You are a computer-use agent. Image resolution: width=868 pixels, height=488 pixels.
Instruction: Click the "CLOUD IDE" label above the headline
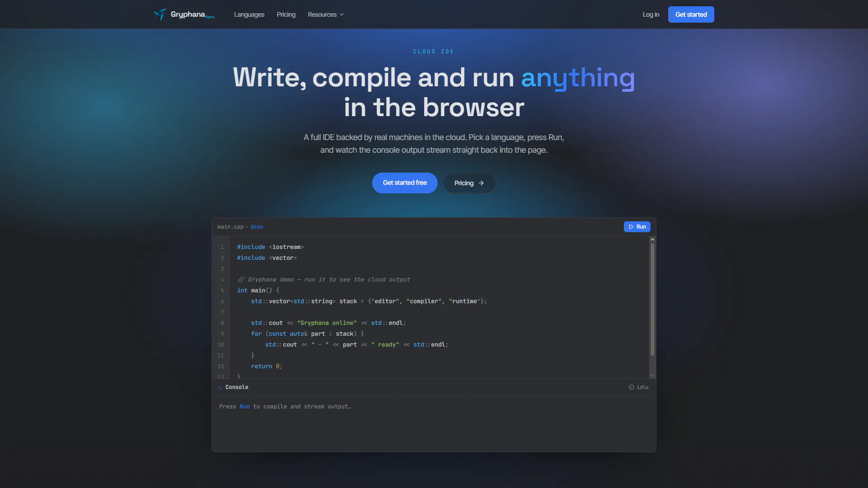click(x=434, y=52)
